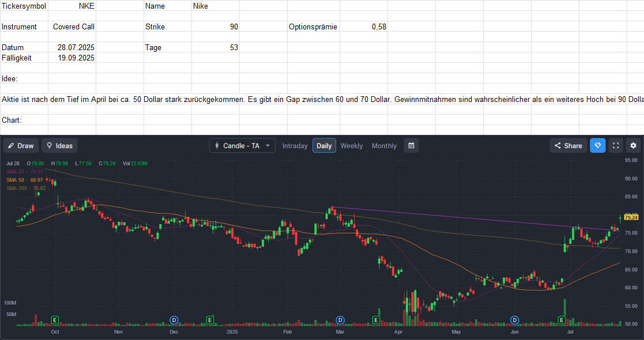Select the cell containing Covered Call
Image resolution: width=644 pixels, height=340 pixels.
(72, 27)
